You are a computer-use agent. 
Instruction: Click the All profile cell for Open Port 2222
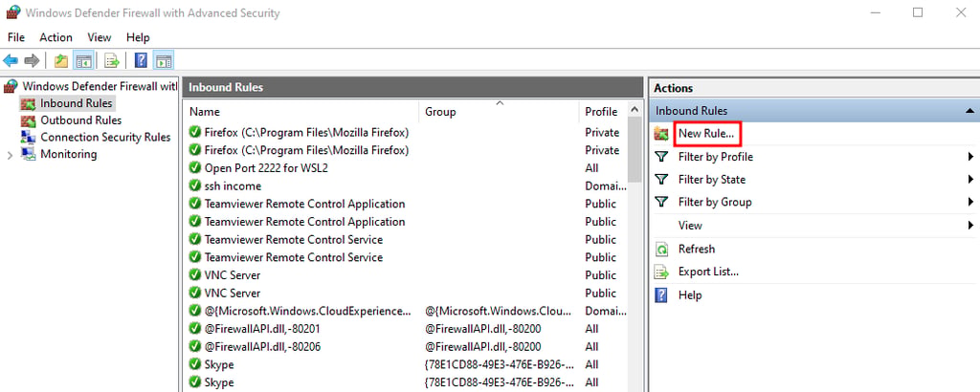point(591,168)
